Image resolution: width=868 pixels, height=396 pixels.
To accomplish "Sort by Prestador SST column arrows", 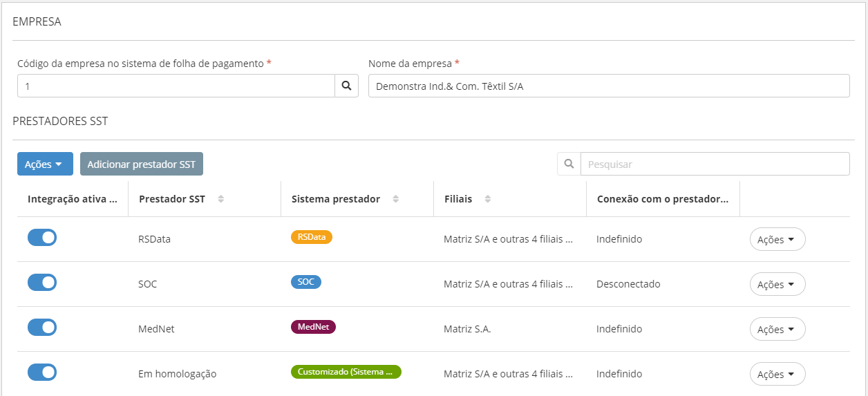I will click(221, 199).
